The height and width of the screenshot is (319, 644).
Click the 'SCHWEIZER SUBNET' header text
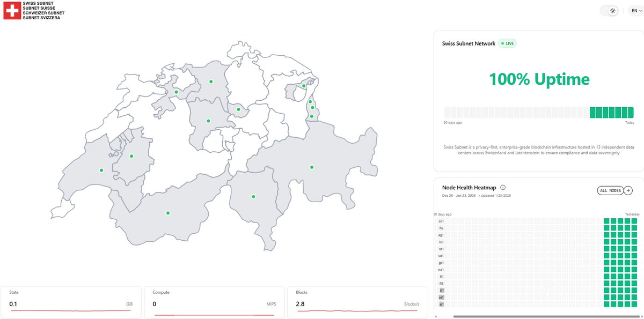pyautogui.click(x=43, y=13)
